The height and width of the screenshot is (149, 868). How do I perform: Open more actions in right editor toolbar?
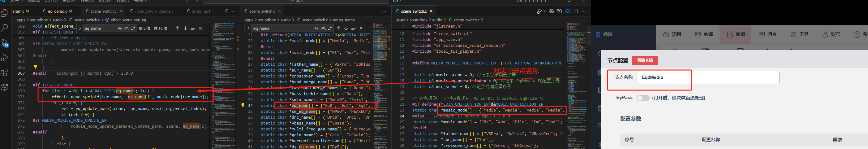tap(584, 11)
